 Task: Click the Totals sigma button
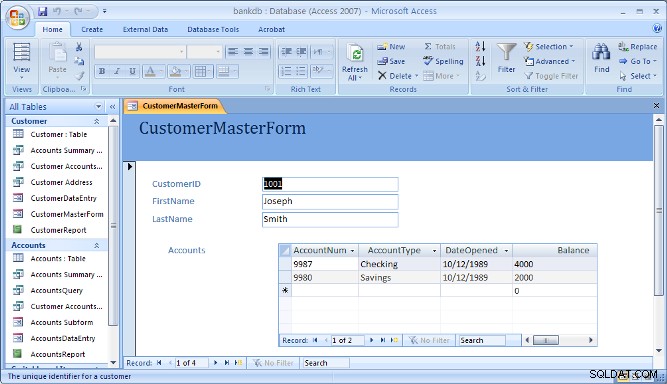440,47
